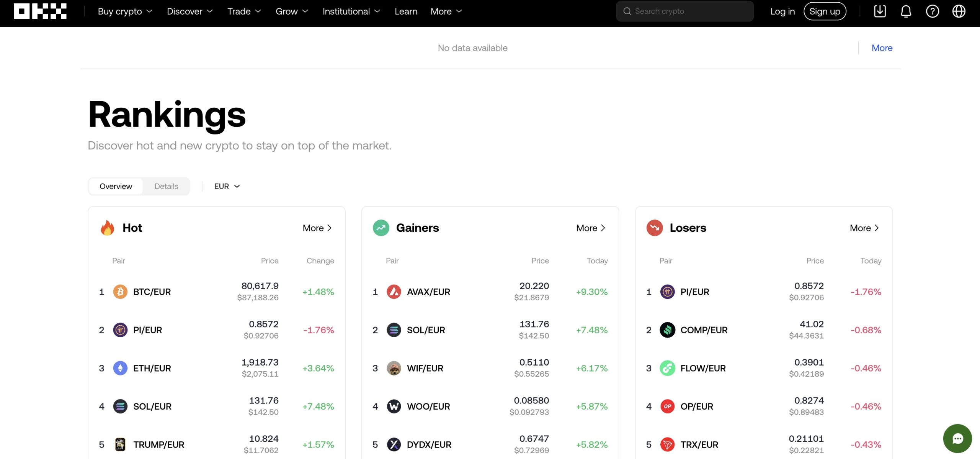Screen dimensions: 980x459
Task: Click the Hot flame icon
Action: coord(108,228)
